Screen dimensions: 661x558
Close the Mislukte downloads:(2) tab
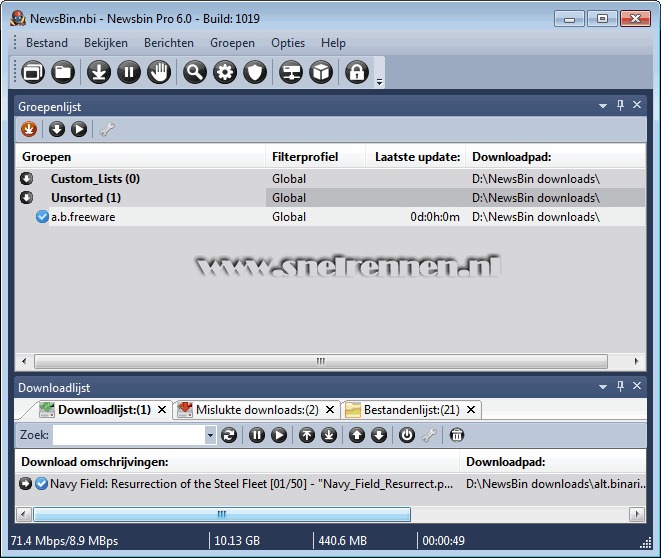pos(330,410)
